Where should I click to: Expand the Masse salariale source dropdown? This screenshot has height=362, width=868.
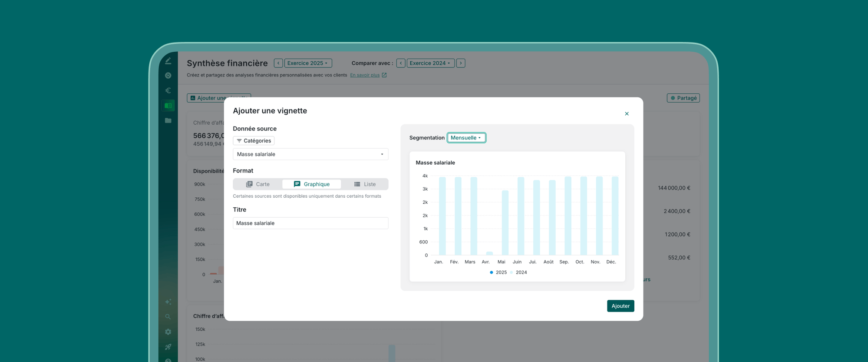(310, 154)
